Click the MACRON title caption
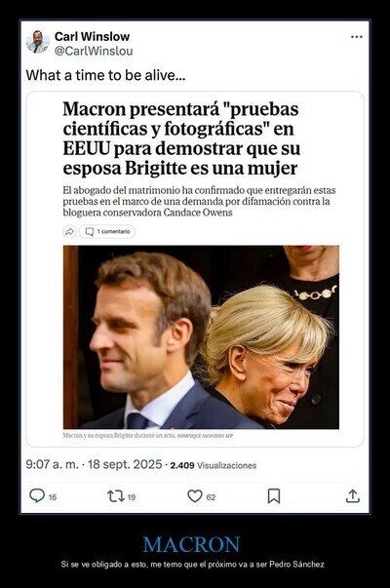The image size is (390, 588). pyautogui.click(x=192, y=544)
